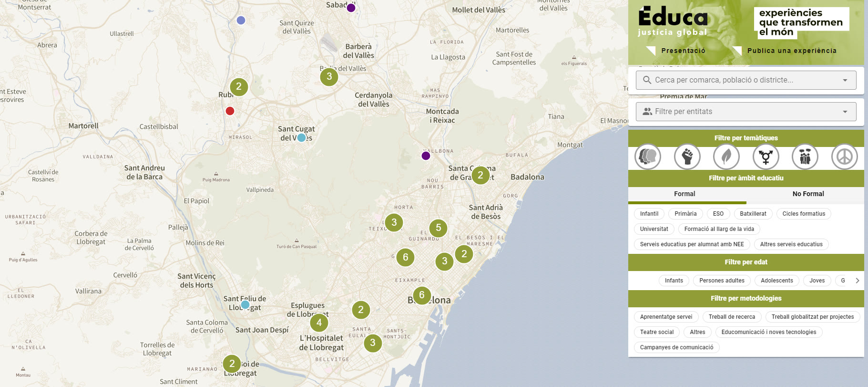Click Publica una experiència link
868x387 pixels.
(x=791, y=51)
